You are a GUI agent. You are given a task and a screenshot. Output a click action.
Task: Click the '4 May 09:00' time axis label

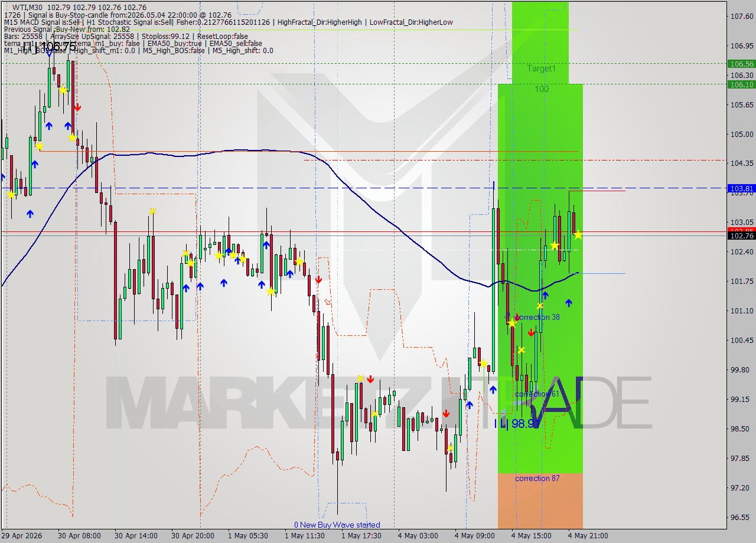[x=475, y=536]
